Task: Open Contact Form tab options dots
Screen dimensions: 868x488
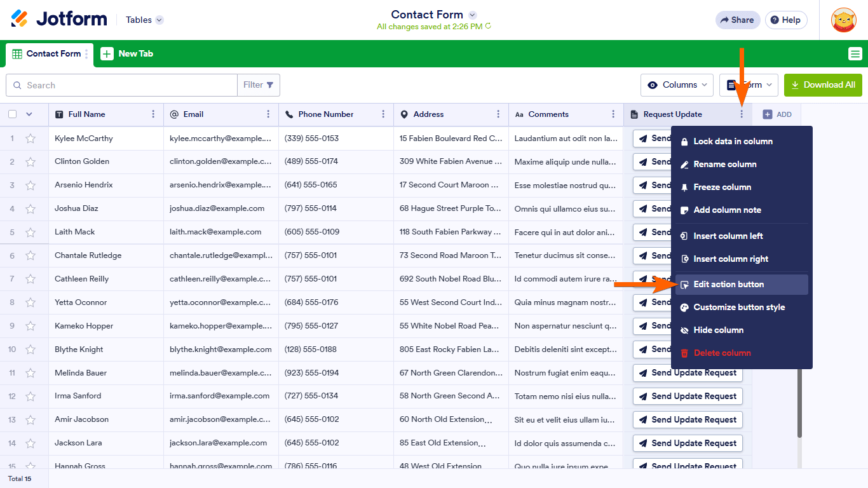Action: [x=86, y=54]
